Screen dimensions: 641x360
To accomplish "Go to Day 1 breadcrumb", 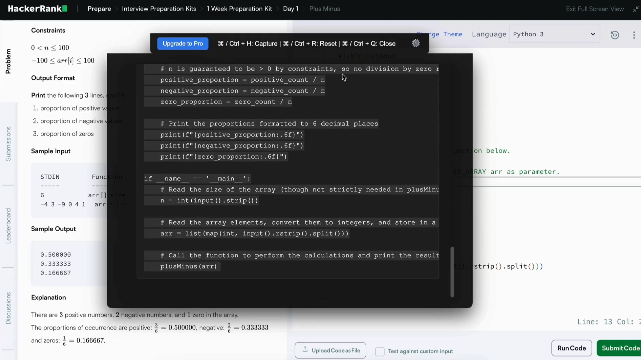I will tap(291, 9).
